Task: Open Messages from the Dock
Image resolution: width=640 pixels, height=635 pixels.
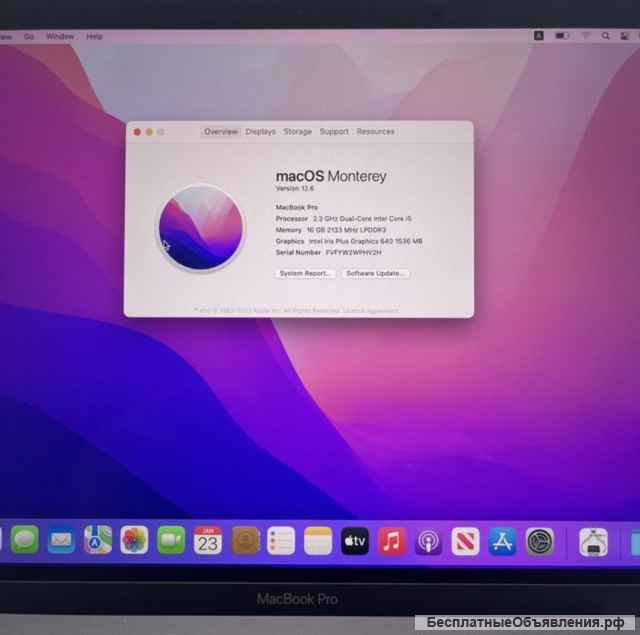Action: coord(24,539)
